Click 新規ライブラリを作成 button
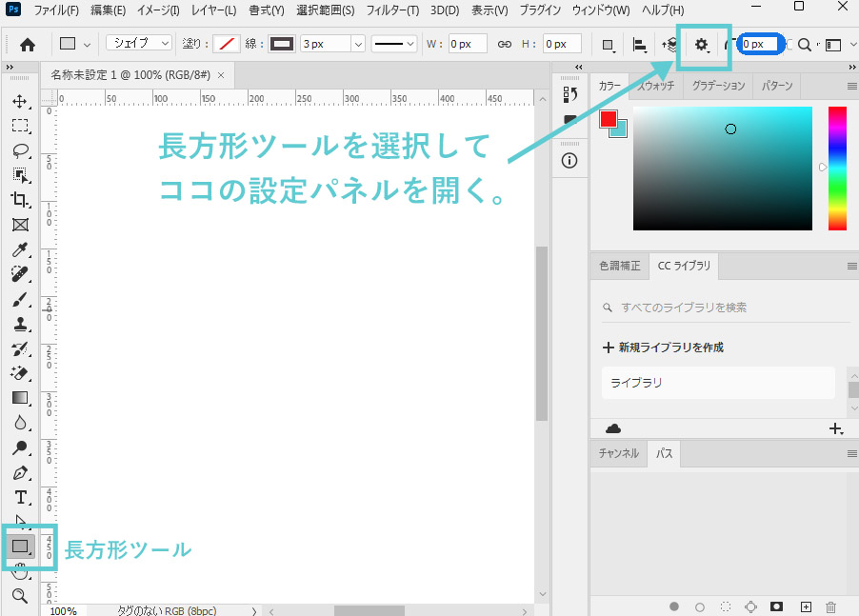 [663, 348]
